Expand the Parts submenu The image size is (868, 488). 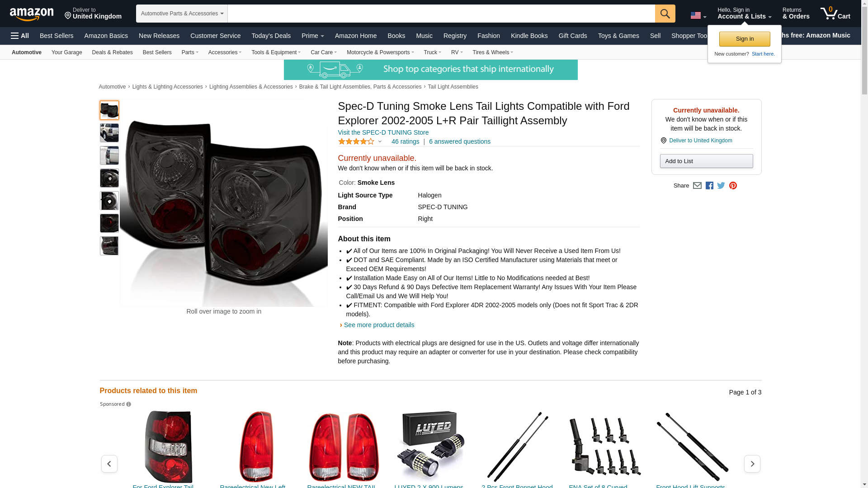190,52
